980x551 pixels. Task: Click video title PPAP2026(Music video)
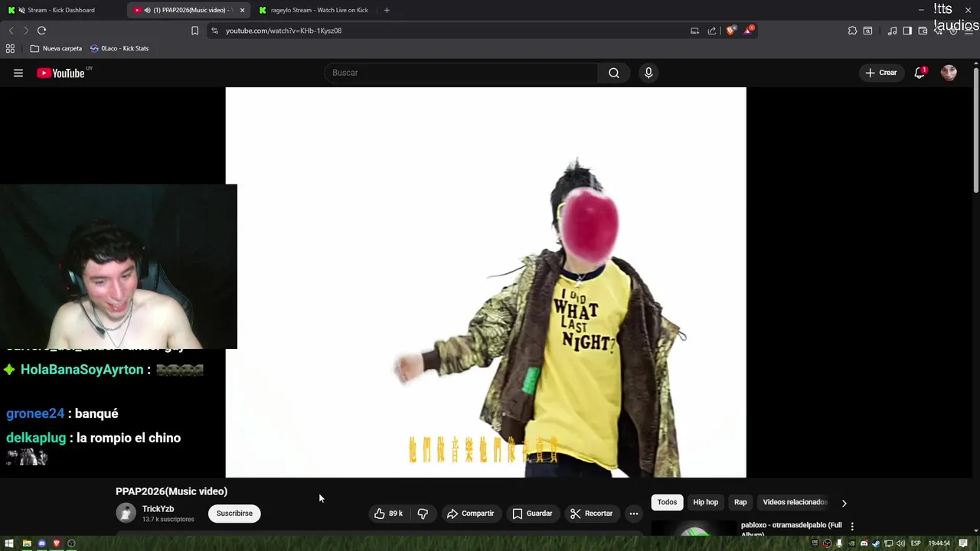(x=171, y=491)
